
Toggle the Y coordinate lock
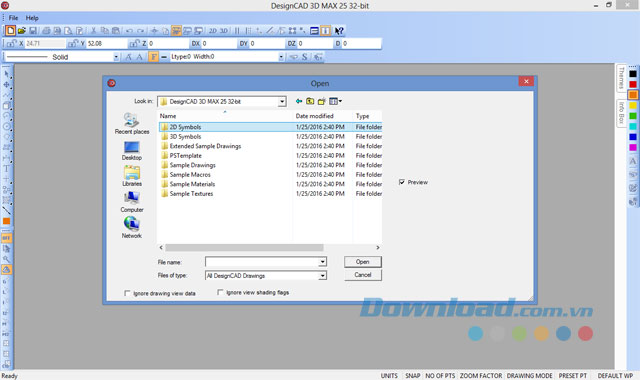click(73, 43)
